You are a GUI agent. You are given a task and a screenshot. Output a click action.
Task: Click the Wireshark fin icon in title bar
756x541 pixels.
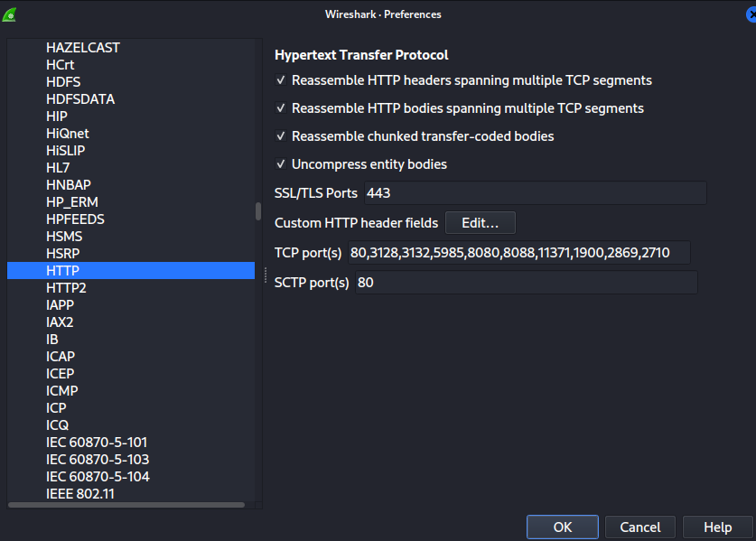click(x=10, y=14)
